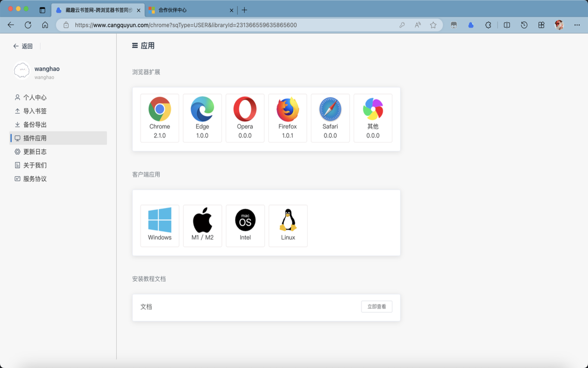Choose the Windows client app
Screen dimensions: 588x368
159,225
